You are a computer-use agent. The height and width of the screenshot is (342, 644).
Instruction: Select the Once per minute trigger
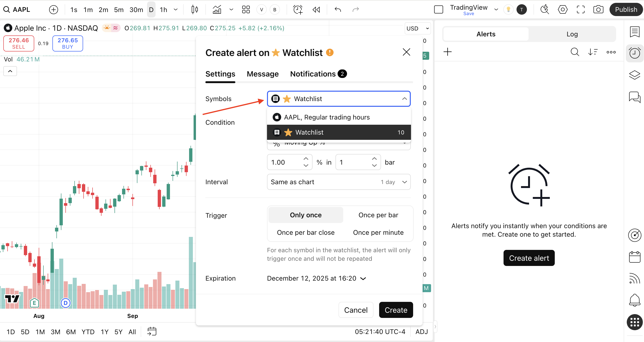(378, 232)
